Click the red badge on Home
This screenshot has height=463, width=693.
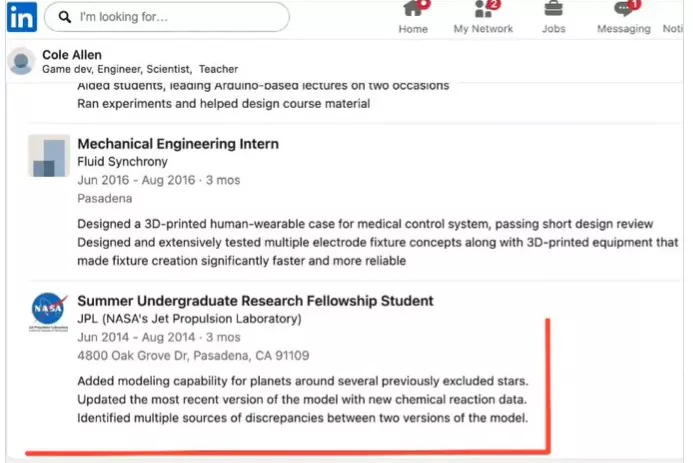(x=424, y=4)
